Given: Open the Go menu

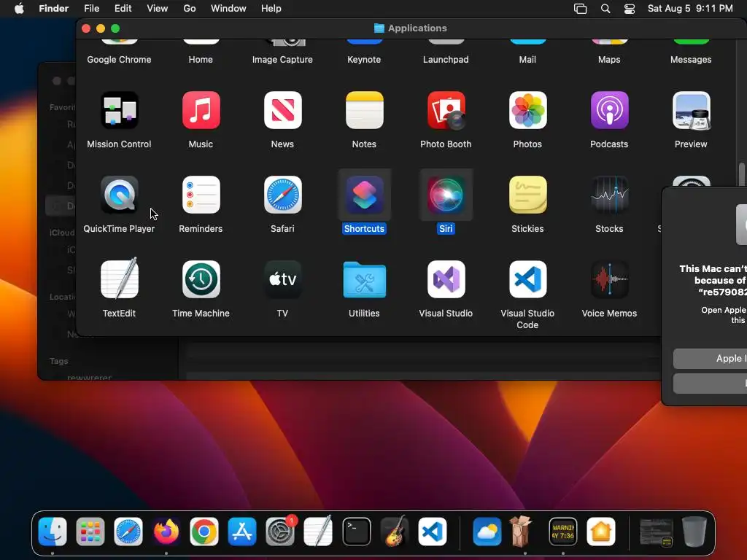Looking at the screenshot, I should (x=190, y=9).
